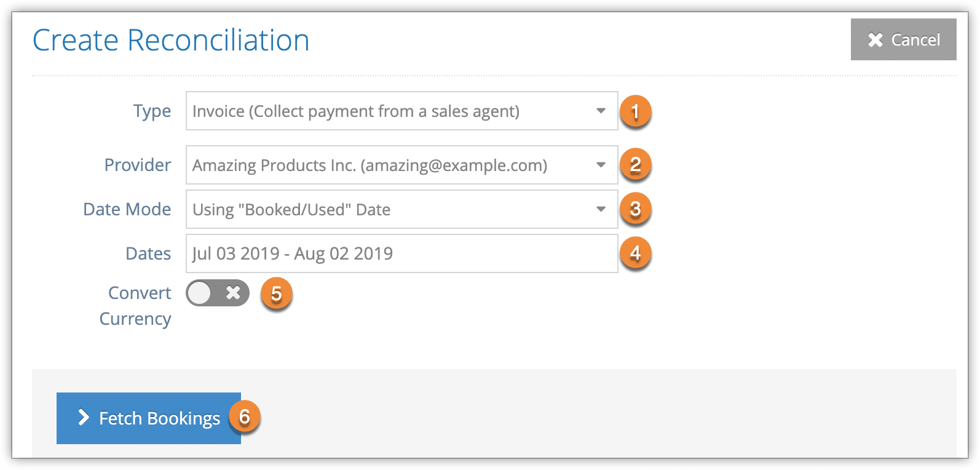Viewport: 980px width, 470px height.
Task: Click the orange number 3 marker
Action: pos(635,209)
